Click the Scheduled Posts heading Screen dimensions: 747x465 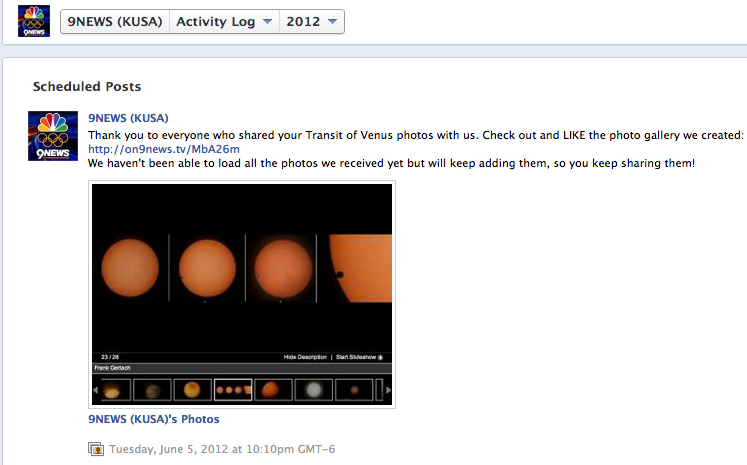pos(87,86)
